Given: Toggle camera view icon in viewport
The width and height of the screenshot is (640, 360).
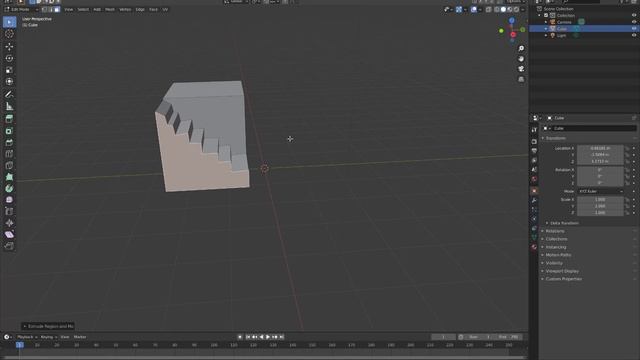Looking at the screenshot, I should pos(521,69).
